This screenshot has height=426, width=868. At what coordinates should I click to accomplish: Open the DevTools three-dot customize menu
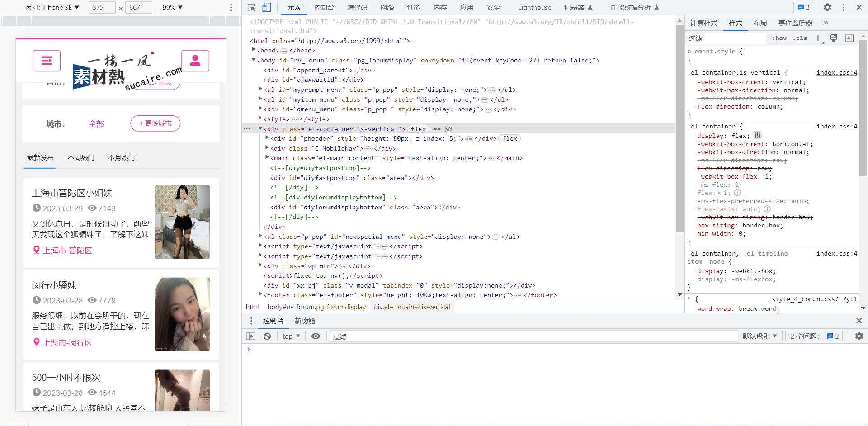[x=844, y=7]
